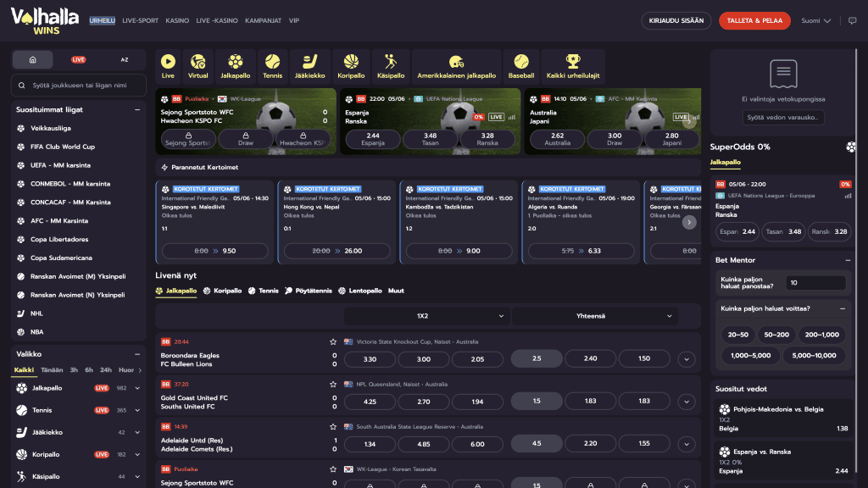The height and width of the screenshot is (488, 868).
Task: Collapse Suosituimmat liigat section
Action: click(x=137, y=109)
